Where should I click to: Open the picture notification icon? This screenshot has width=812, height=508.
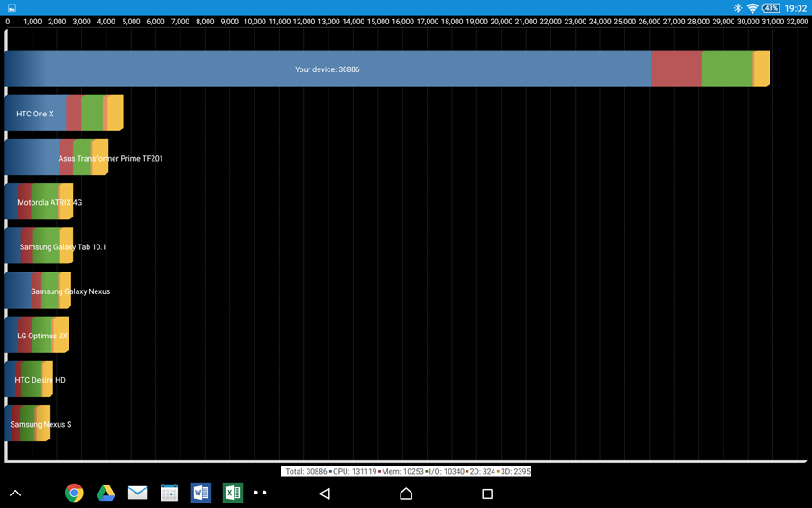coord(12,8)
